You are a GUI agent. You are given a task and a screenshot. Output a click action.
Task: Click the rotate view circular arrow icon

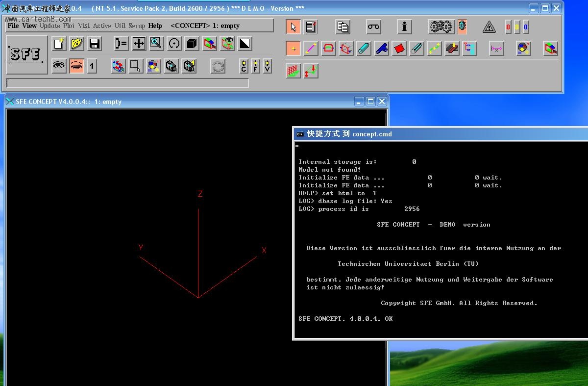(x=174, y=44)
